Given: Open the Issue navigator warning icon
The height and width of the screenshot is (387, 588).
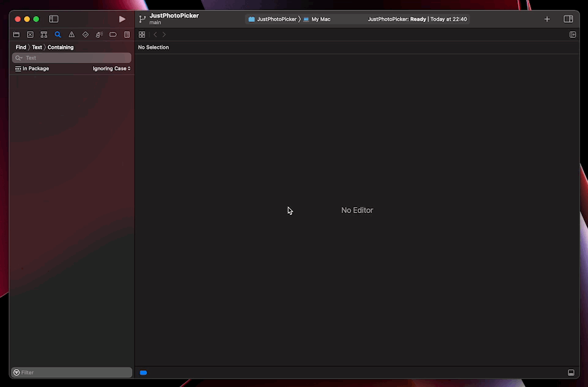Looking at the screenshot, I should [71, 34].
